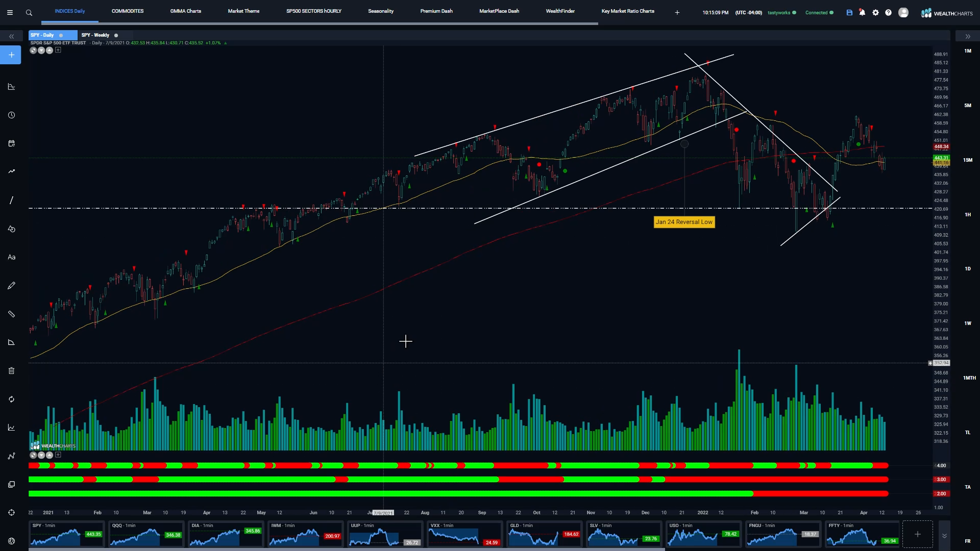Open the clock timeframe tool

click(11, 115)
